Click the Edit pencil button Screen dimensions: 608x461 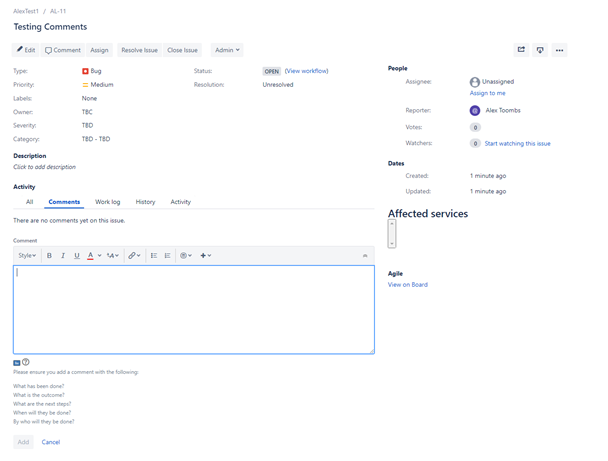tap(26, 50)
